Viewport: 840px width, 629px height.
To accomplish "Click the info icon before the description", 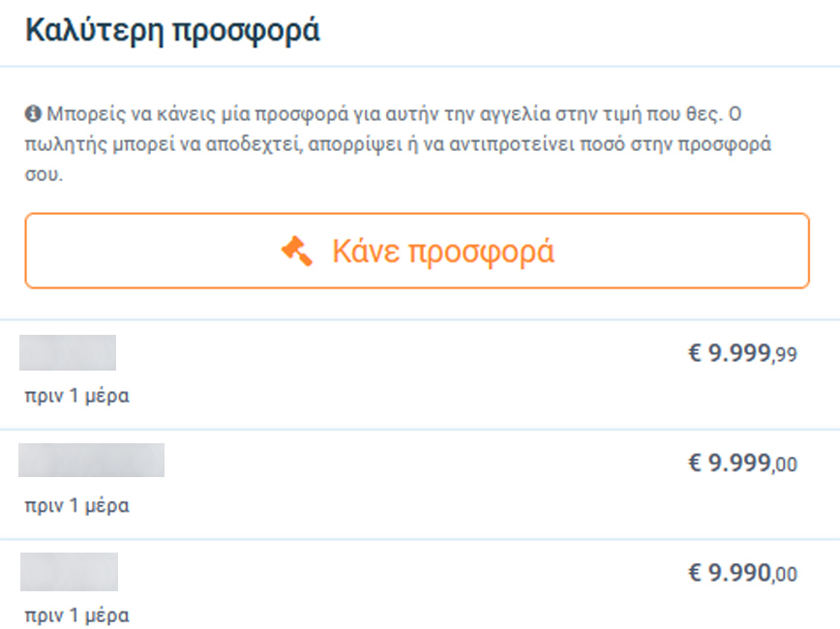I will click(x=32, y=114).
